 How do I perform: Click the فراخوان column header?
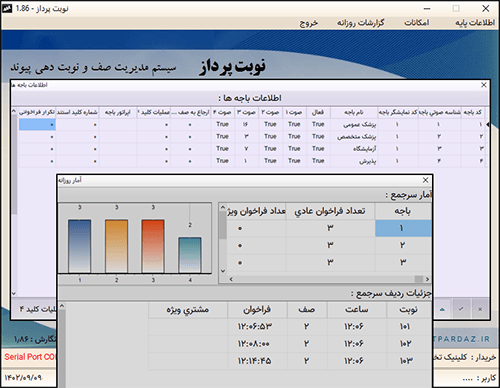[257, 310]
